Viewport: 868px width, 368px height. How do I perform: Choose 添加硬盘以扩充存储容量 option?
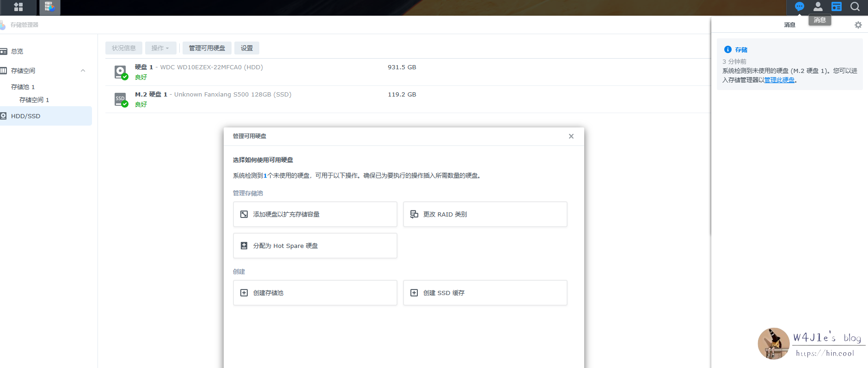coord(315,214)
